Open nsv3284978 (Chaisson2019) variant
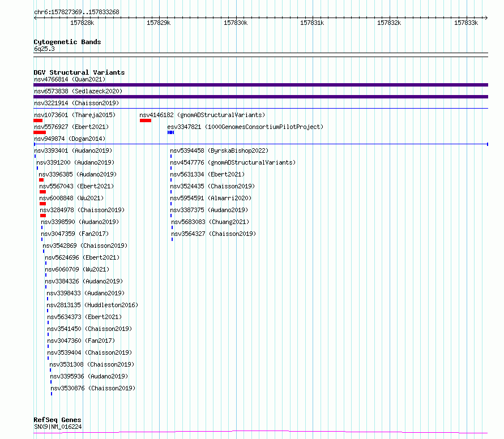The height and width of the screenshot is (439, 504). [82, 210]
